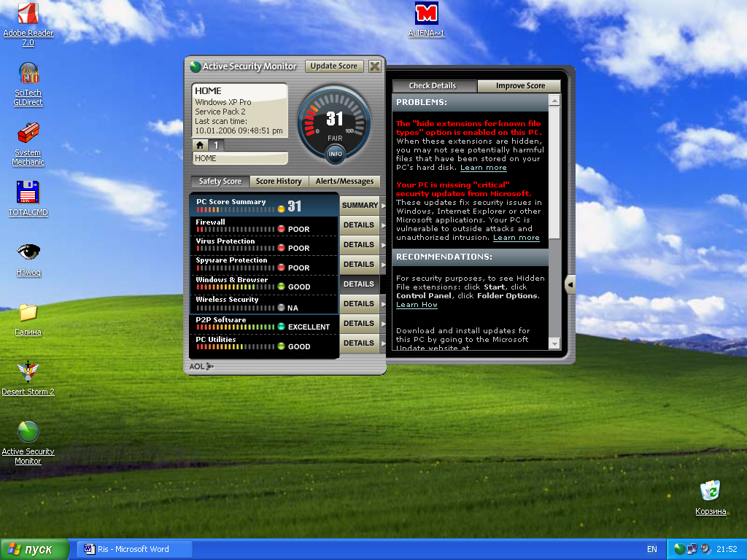Screen dimensions: 747x560
Task: Open the Корзина recycle bin
Action: click(711, 498)
